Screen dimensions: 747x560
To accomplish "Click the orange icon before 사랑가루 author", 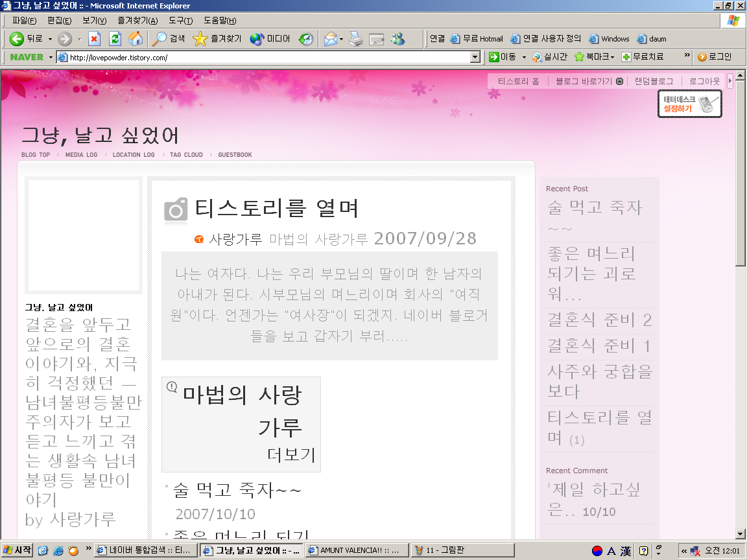I will 199,239.
